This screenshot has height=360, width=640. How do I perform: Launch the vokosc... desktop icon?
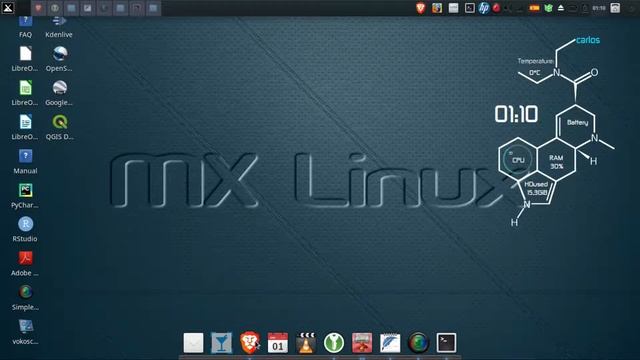click(x=25, y=332)
